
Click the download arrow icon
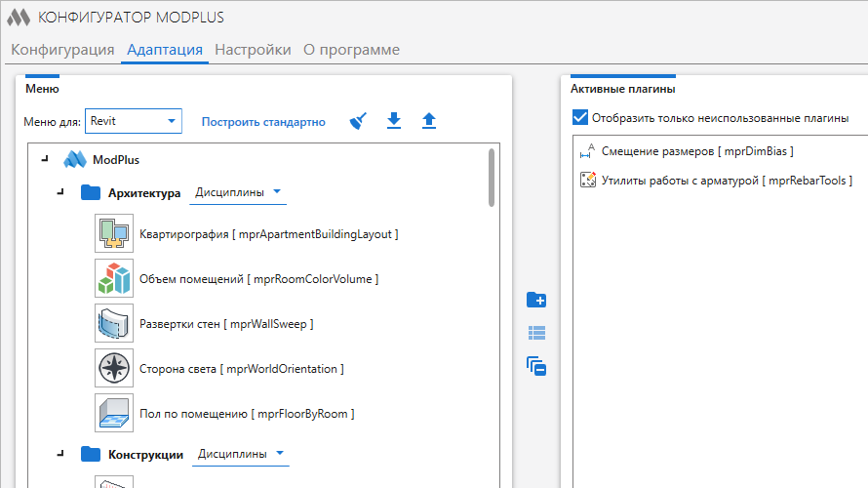394,120
